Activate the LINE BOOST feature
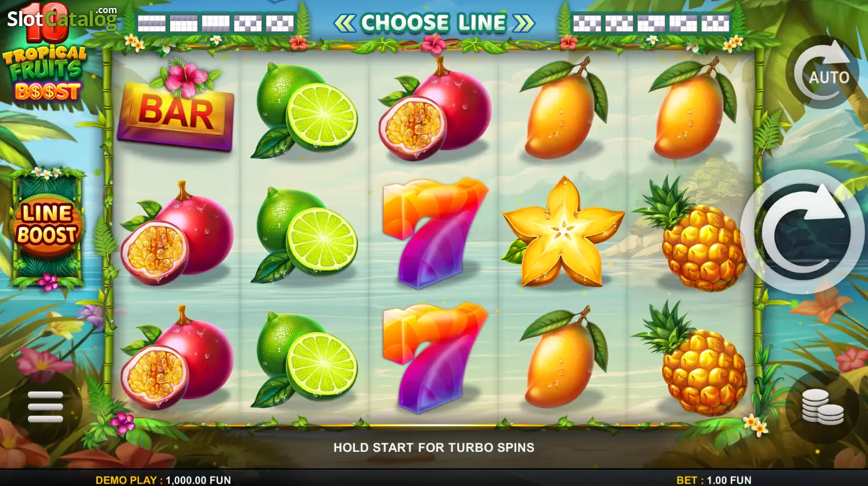The image size is (868, 486). click(x=47, y=225)
